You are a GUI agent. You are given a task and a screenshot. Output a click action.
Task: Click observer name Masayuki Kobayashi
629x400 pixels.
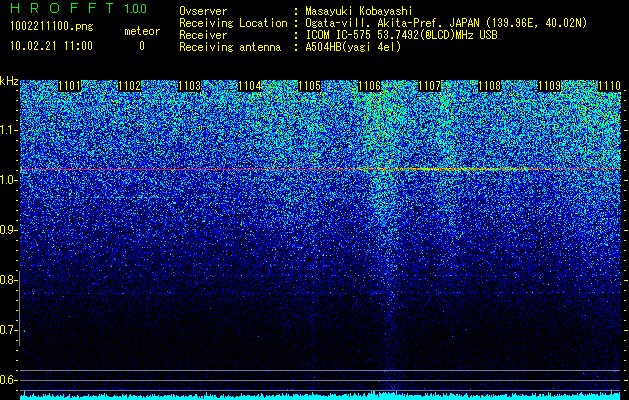[359, 11]
